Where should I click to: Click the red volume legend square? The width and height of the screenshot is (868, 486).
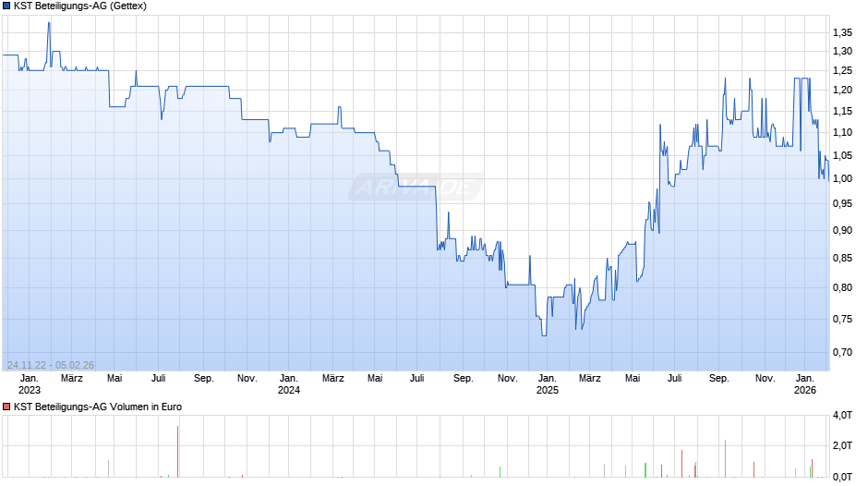point(6,407)
